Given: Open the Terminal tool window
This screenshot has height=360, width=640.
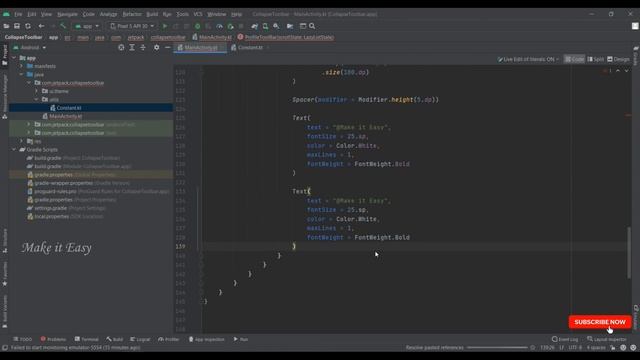Looking at the screenshot, I should coord(87,339).
